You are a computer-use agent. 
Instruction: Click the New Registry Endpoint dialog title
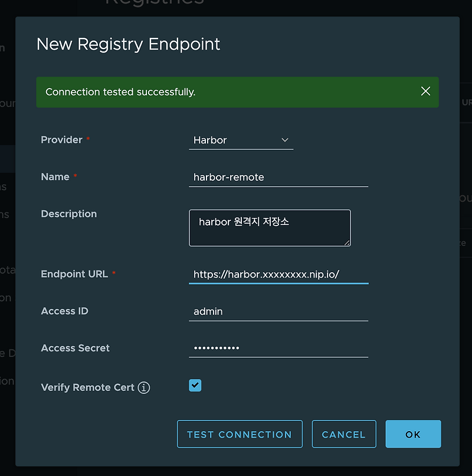pyautogui.click(x=129, y=44)
